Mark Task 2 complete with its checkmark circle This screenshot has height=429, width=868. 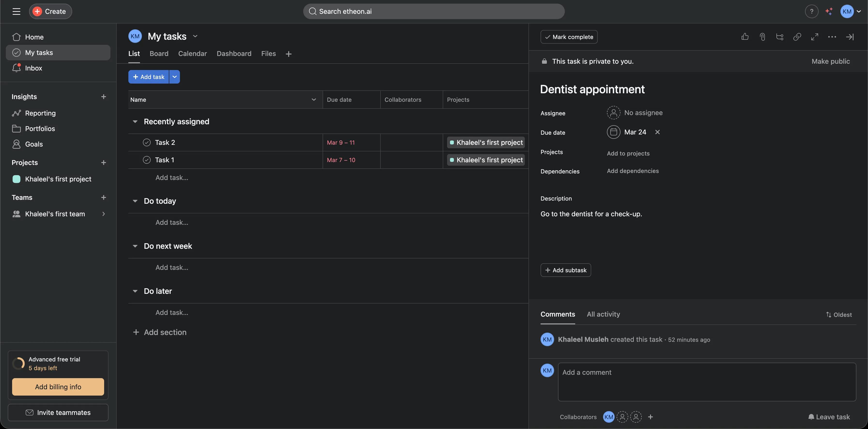147,142
